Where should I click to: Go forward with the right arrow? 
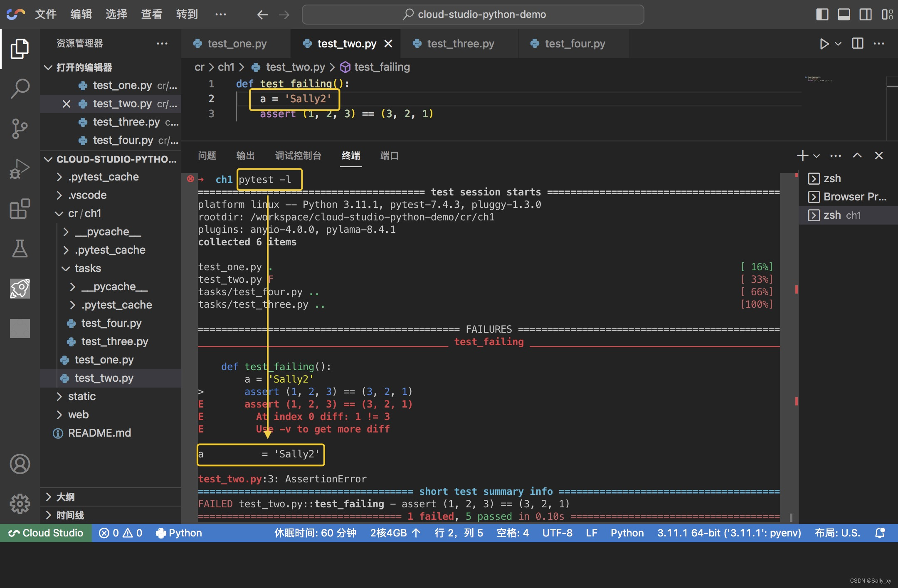pyautogui.click(x=284, y=15)
